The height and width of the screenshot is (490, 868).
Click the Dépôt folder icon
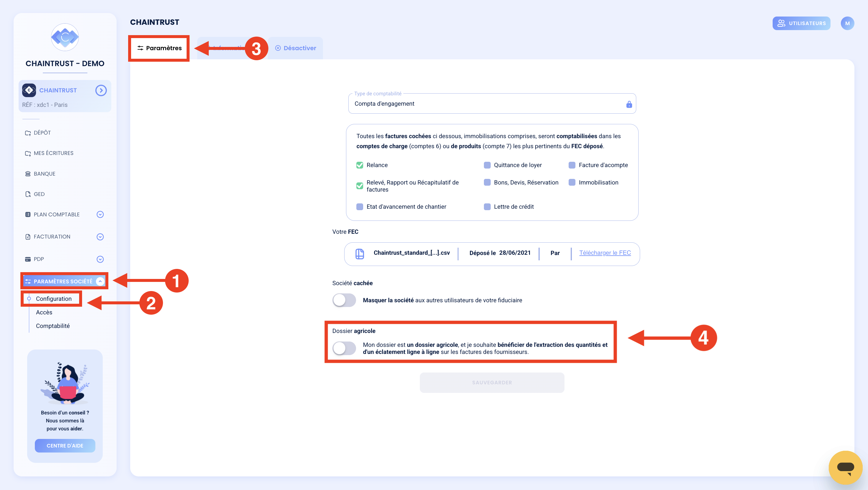(x=28, y=133)
